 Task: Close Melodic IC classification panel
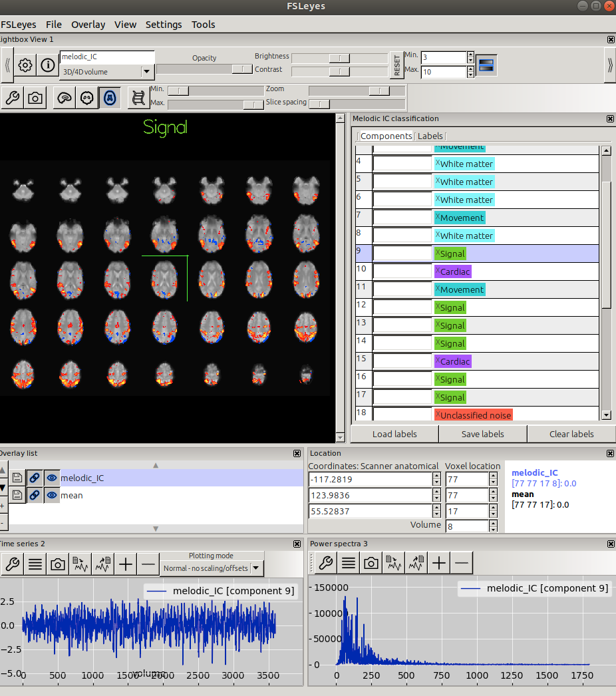(x=610, y=119)
